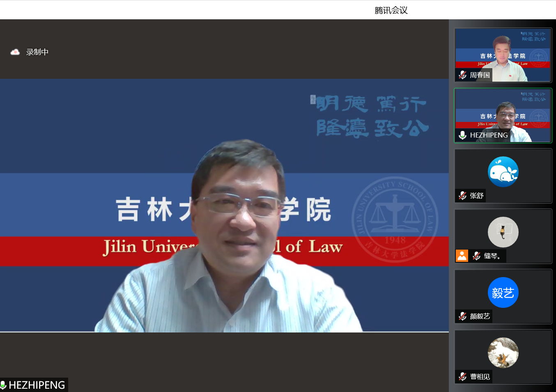The image size is (556, 392).
Task: Select the cat avatar of 缝琴。
Action: tap(503, 232)
